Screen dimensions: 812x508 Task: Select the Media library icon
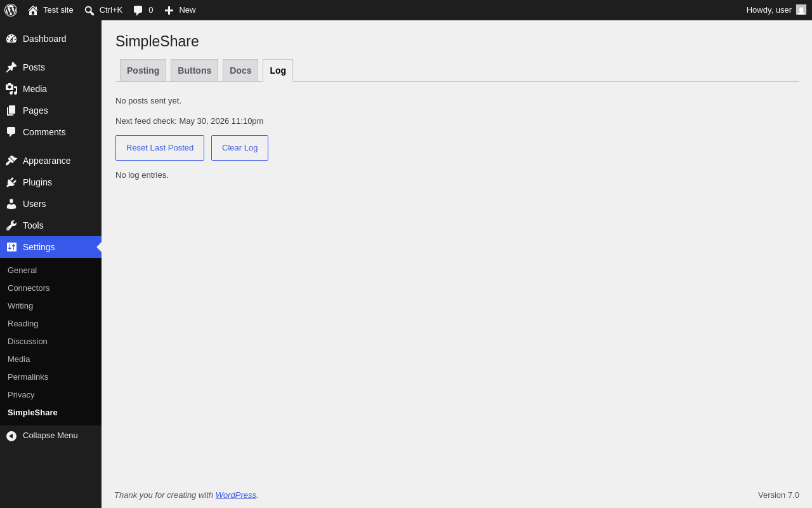click(11, 89)
